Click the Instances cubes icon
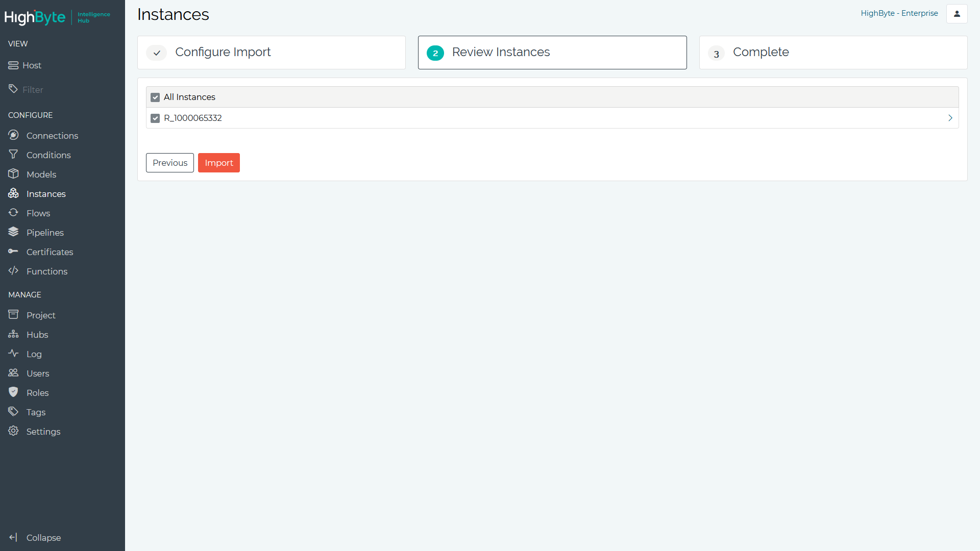Screen dimensions: 980x551 (x=13, y=193)
